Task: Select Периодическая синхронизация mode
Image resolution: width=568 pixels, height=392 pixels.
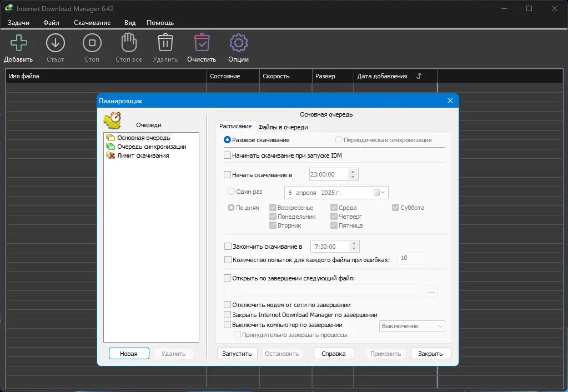Action: [339, 139]
